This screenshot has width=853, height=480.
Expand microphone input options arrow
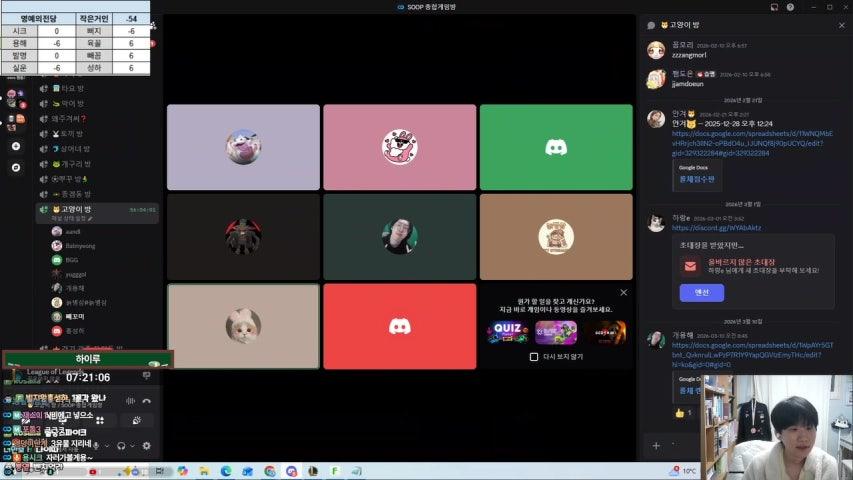(x=106, y=445)
